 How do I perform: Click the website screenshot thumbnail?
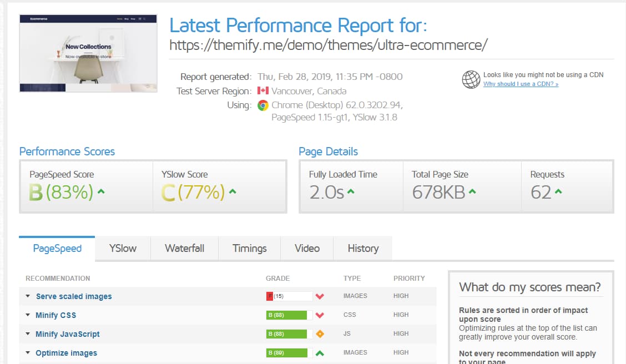[80, 53]
